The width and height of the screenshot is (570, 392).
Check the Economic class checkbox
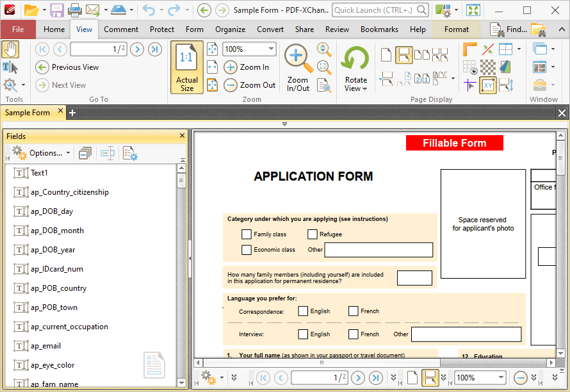click(x=247, y=250)
